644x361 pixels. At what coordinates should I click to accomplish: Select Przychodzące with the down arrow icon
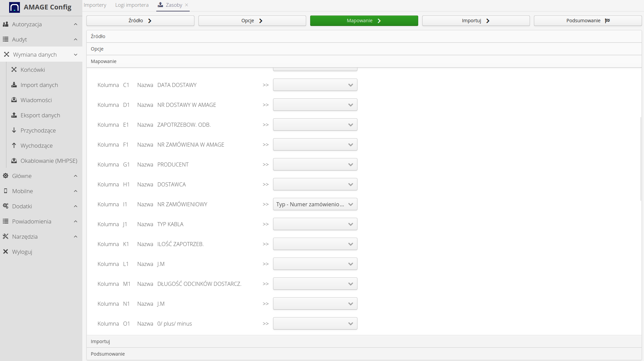(37, 130)
